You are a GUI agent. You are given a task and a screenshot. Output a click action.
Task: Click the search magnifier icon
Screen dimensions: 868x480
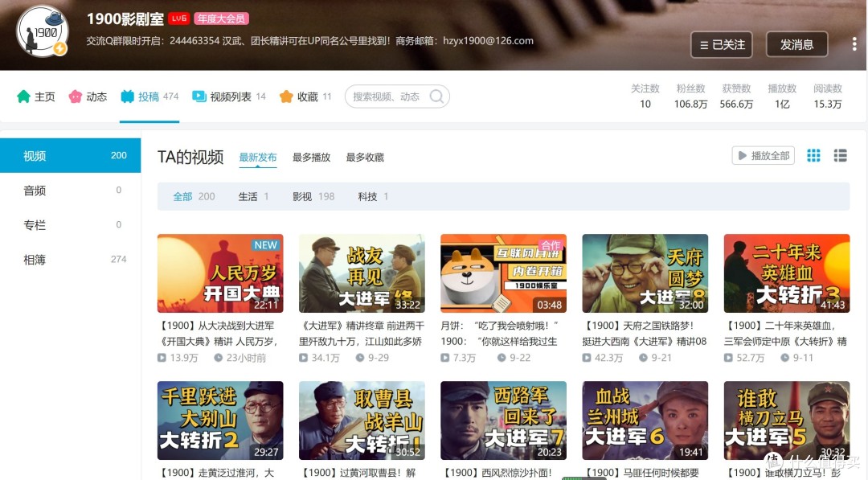[436, 96]
